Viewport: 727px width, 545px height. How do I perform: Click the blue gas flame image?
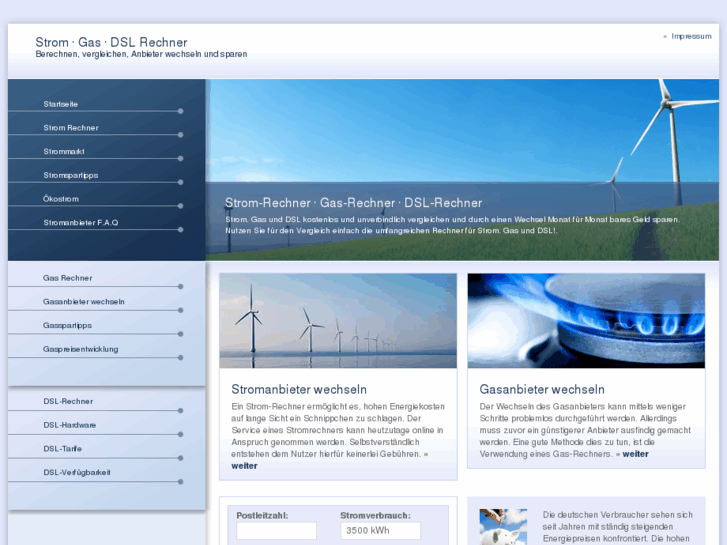point(586,321)
